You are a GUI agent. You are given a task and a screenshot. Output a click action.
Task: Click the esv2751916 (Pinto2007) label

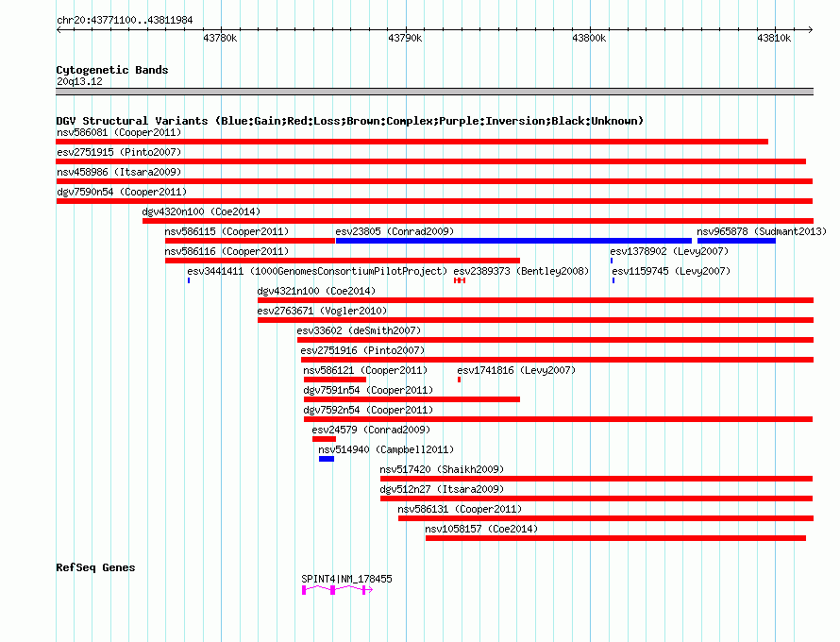coord(362,350)
